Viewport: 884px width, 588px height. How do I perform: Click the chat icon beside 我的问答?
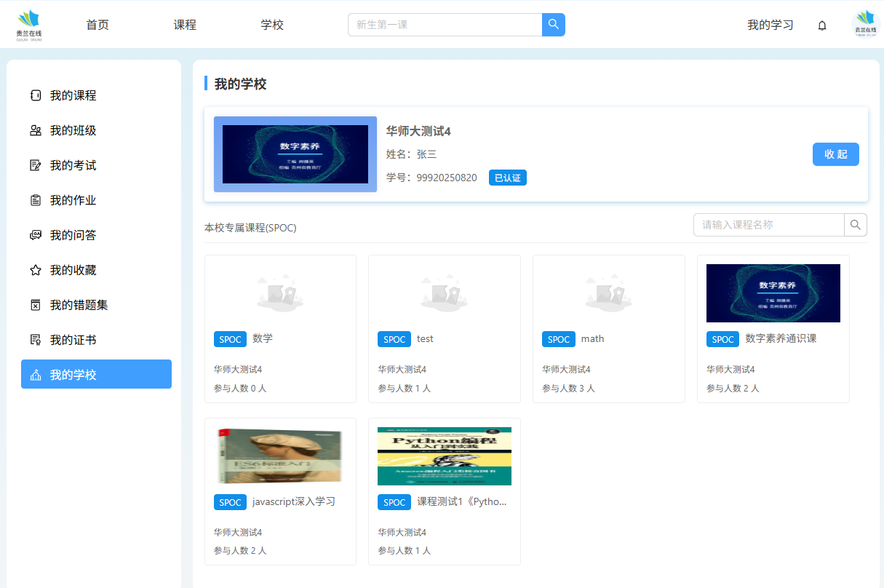[x=35, y=235]
